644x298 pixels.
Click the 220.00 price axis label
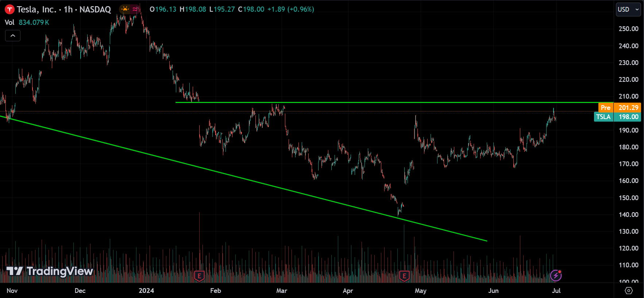pos(628,79)
